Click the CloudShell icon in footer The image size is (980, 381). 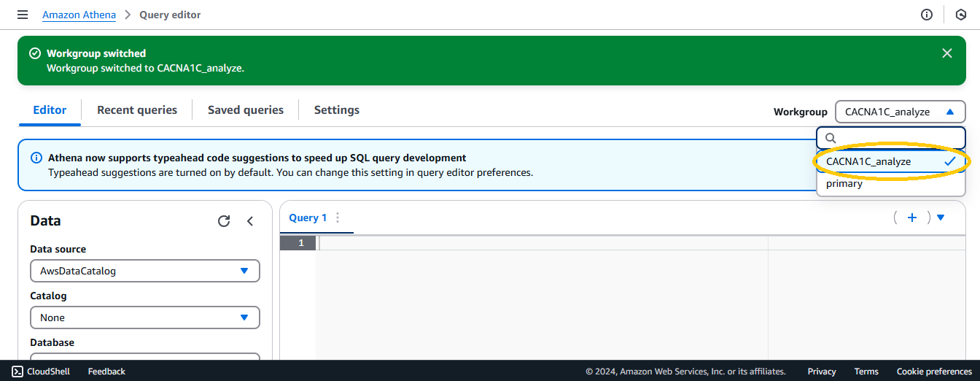(x=17, y=372)
